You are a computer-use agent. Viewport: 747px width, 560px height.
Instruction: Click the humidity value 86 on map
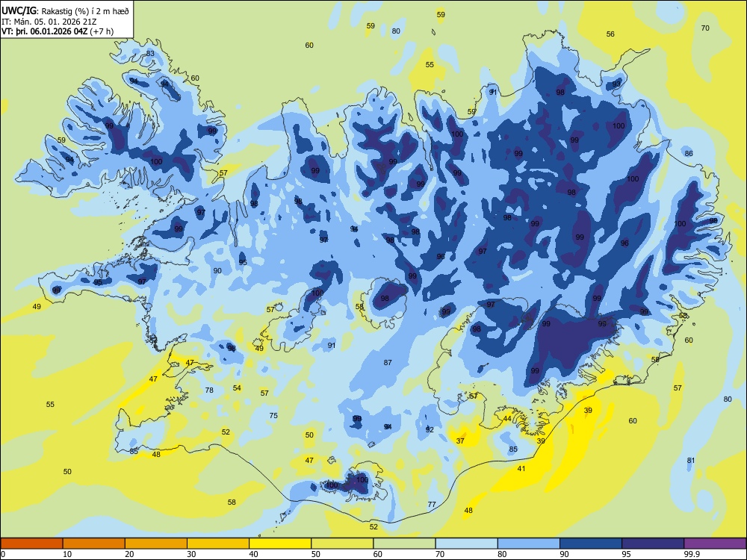pyautogui.click(x=689, y=153)
